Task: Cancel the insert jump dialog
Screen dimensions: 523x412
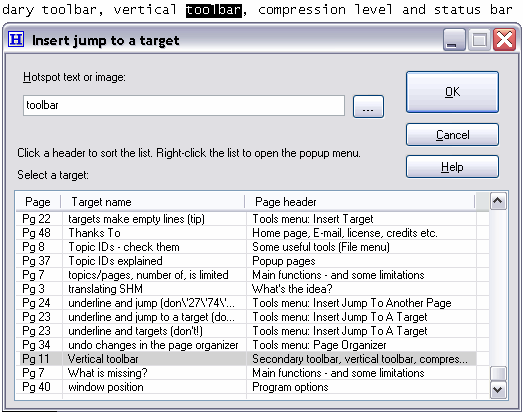Action: point(452,134)
